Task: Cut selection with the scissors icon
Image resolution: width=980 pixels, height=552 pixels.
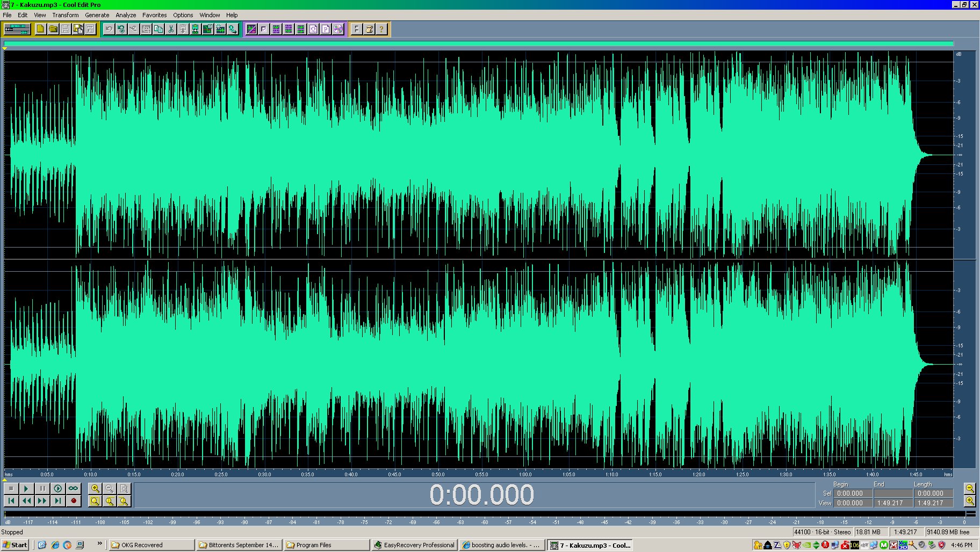Action: tap(171, 29)
